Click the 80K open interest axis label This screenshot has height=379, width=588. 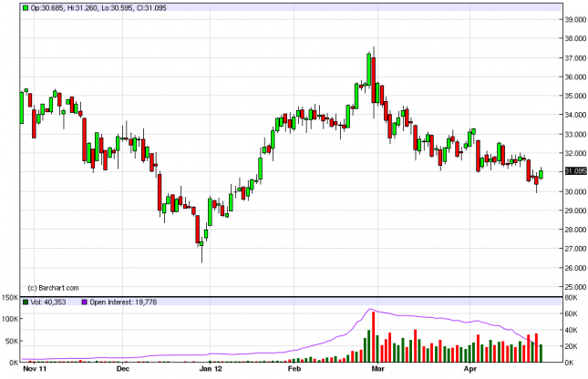click(571, 298)
